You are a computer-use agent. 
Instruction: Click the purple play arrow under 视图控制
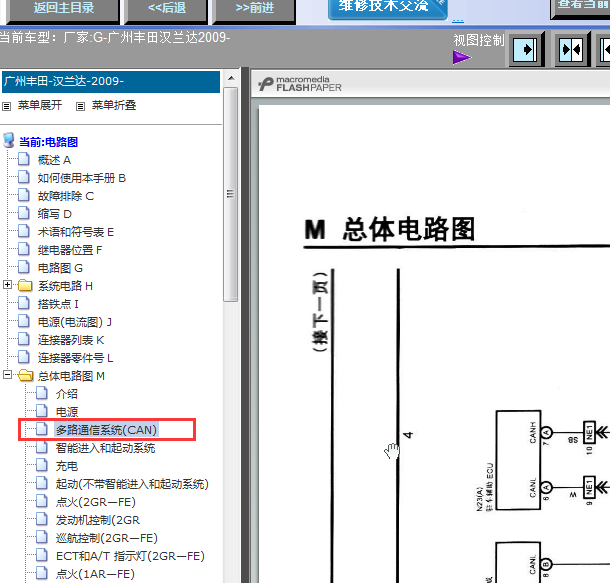(x=461, y=58)
